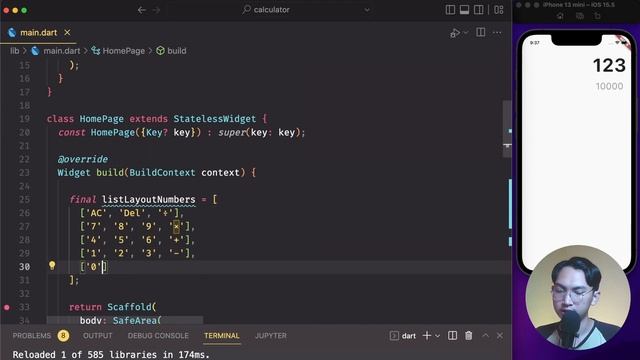Split the terminal panel
640x360 pixels.
[x=452, y=336]
